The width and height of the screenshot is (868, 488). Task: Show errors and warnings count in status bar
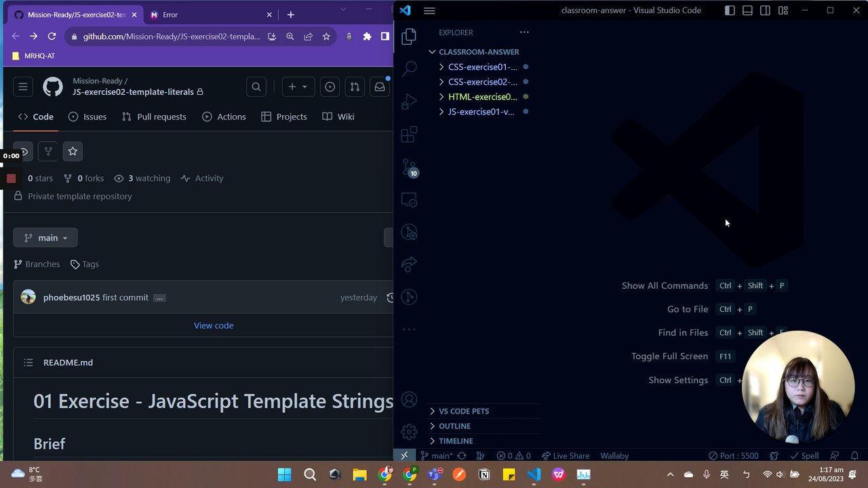tap(513, 456)
